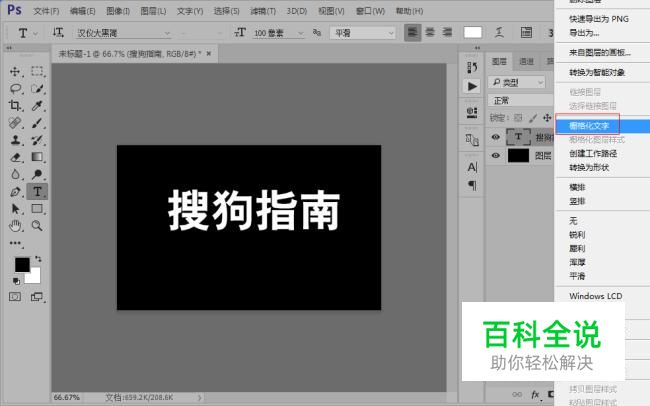The height and width of the screenshot is (406, 650).
Task: Open the 滤镜(T) Filter menu
Action: click(x=263, y=11)
